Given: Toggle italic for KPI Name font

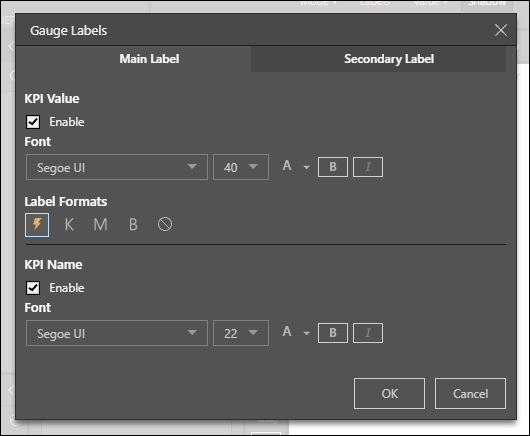Looking at the screenshot, I should (x=368, y=333).
